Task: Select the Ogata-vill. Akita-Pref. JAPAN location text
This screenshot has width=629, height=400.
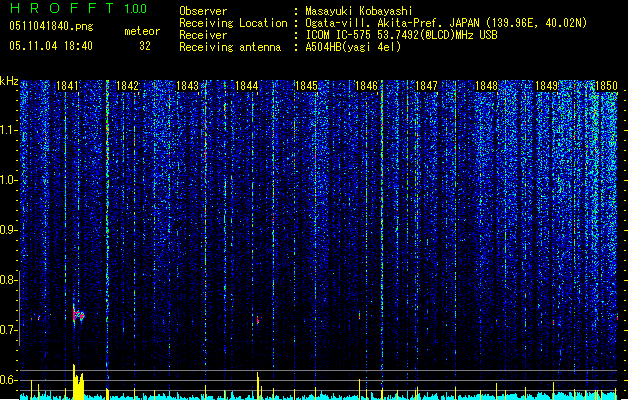Action: pyautogui.click(x=446, y=23)
